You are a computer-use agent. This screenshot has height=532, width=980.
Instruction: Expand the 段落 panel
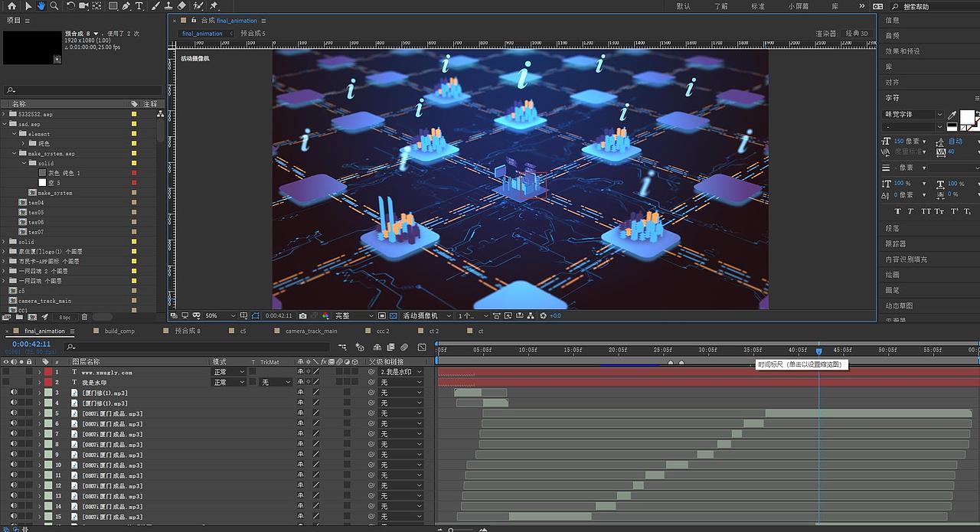893,228
